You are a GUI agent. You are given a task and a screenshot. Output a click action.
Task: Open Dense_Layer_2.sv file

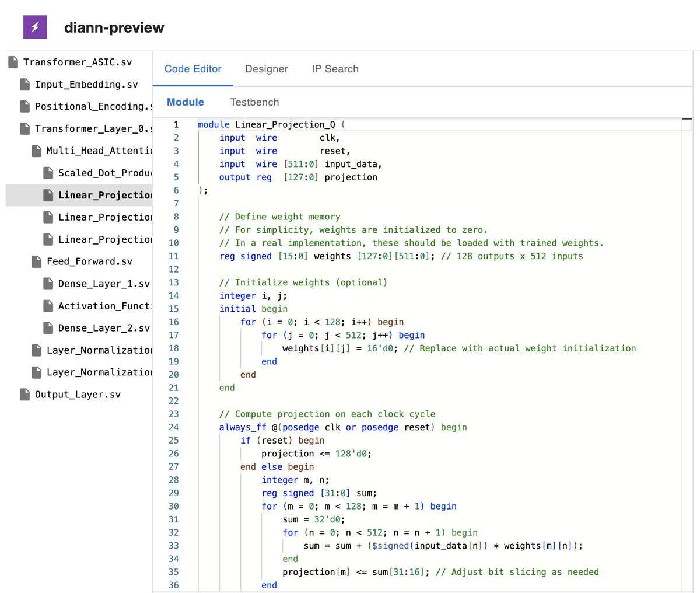click(104, 328)
